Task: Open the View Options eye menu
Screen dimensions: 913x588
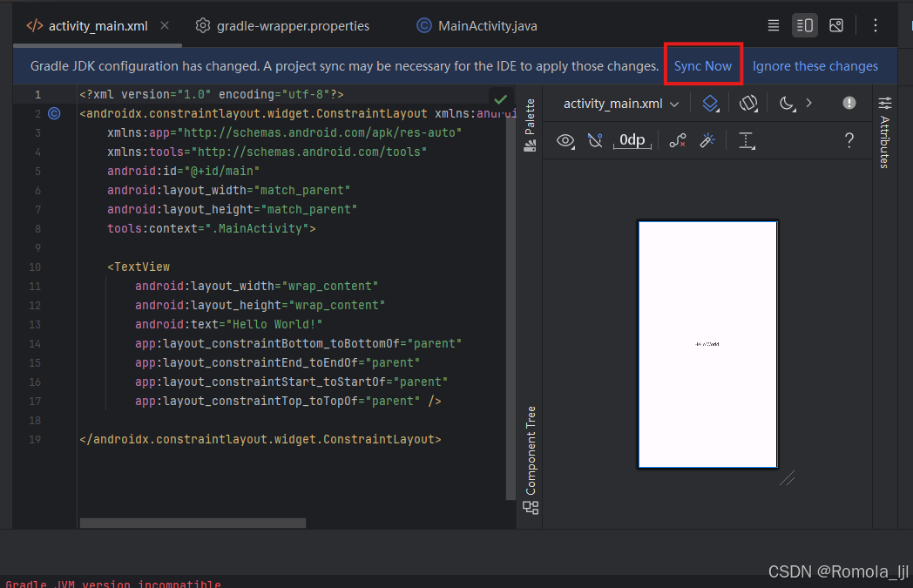Action: (x=565, y=140)
